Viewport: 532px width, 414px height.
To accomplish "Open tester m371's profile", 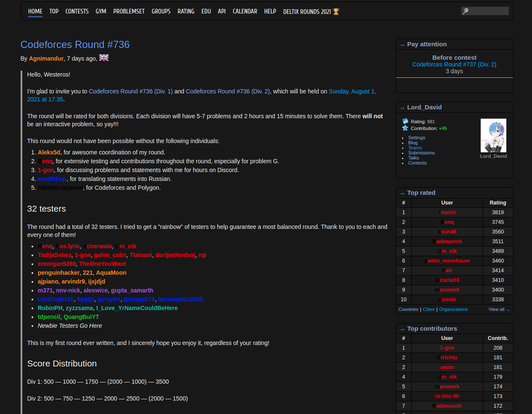I will click(45, 290).
